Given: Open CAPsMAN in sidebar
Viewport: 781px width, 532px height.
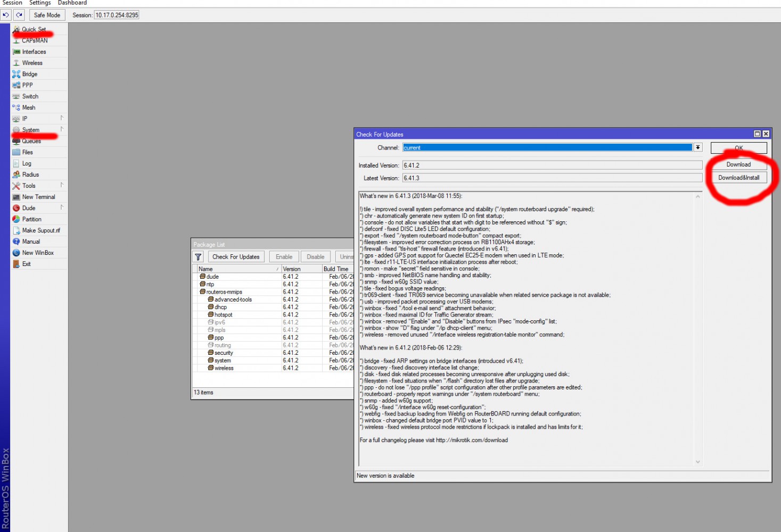Looking at the screenshot, I should [35, 40].
